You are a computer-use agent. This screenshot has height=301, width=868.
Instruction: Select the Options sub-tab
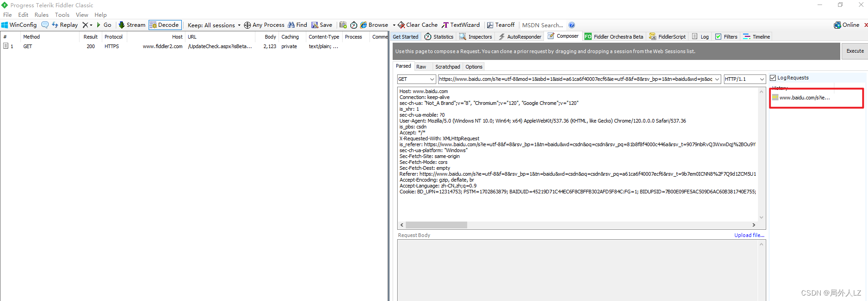click(x=474, y=67)
